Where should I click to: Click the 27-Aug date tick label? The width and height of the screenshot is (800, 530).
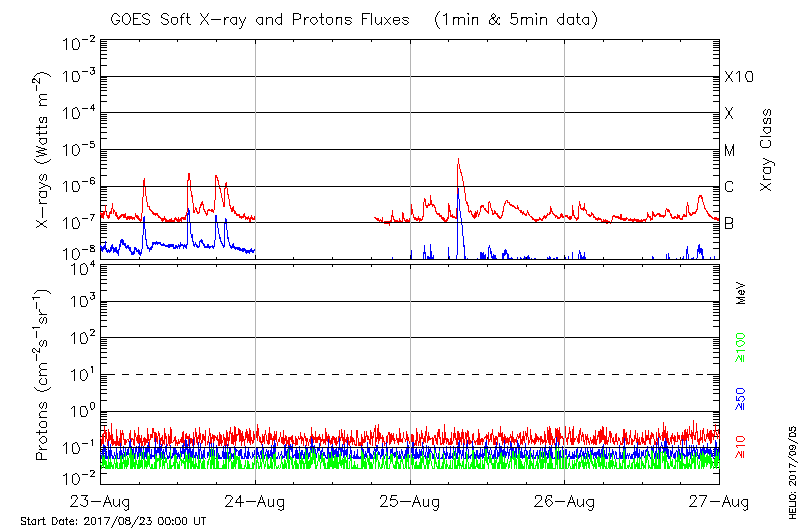(718, 502)
